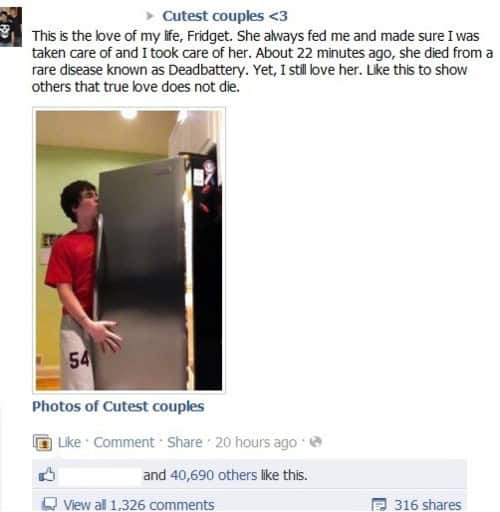Click the globe privacy icon
Image resolution: width=500 pixels, height=512 pixels.
point(315,442)
